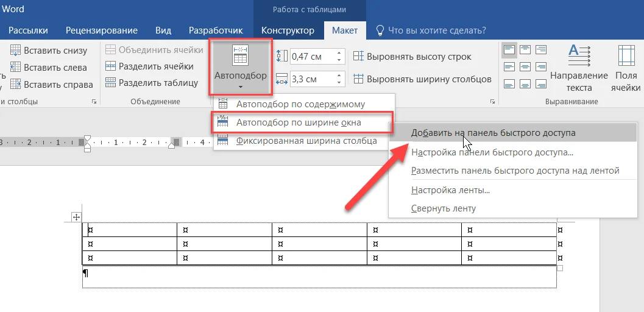
Task: Increase row height with the up arrow
Action: pos(339,53)
